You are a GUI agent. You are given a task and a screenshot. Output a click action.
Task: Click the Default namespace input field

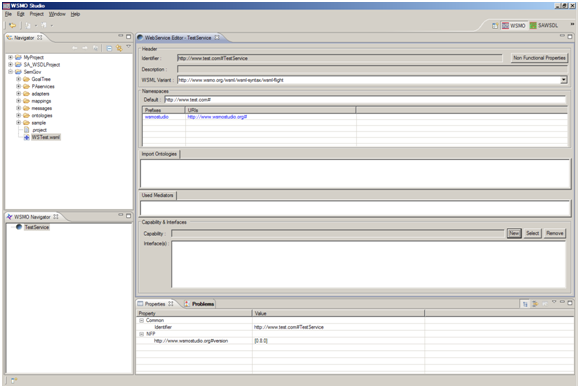point(365,100)
